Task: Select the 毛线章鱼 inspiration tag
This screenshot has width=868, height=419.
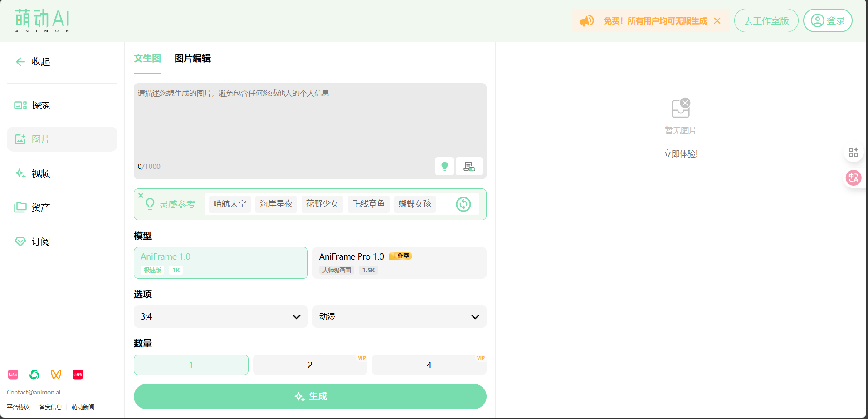Action: (x=369, y=204)
